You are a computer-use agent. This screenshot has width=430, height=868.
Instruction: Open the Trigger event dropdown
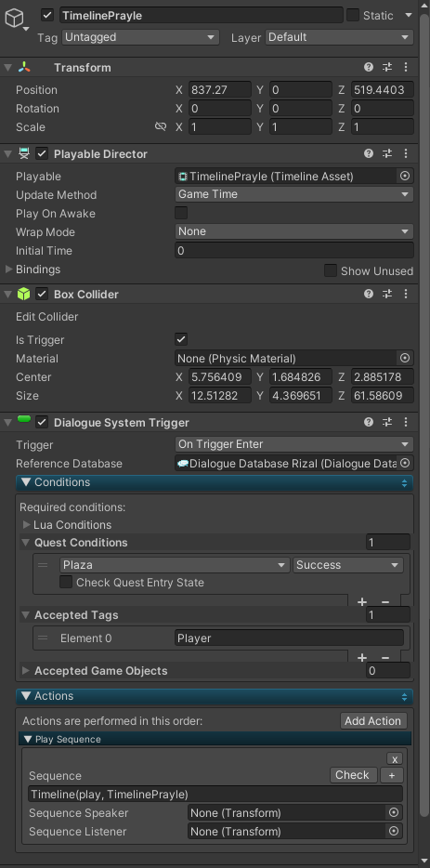[x=293, y=444]
